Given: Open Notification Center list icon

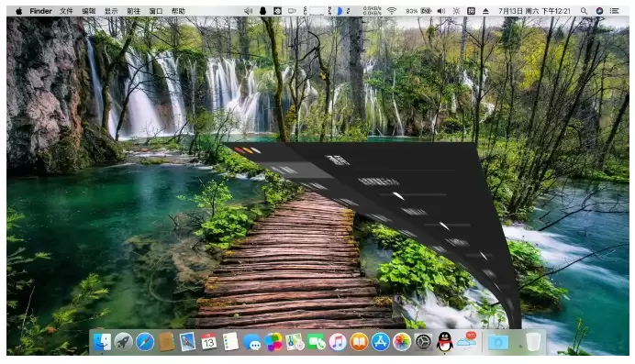Looking at the screenshot, I should pyautogui.click(x=615, y=11).
